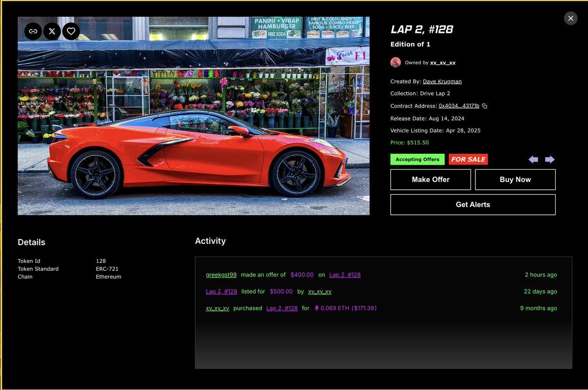Open greekgst99 user in Activity
The width and height of the screenshot is (588, 390).
221,275
